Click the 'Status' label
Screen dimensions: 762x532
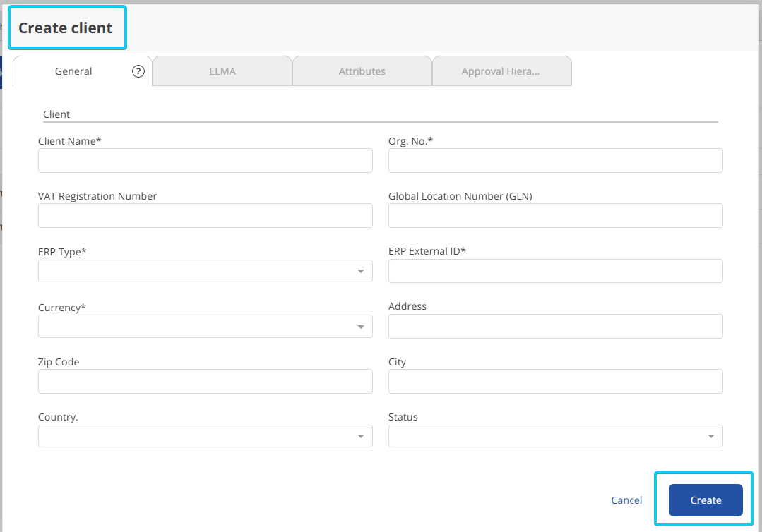pos(403,417)
